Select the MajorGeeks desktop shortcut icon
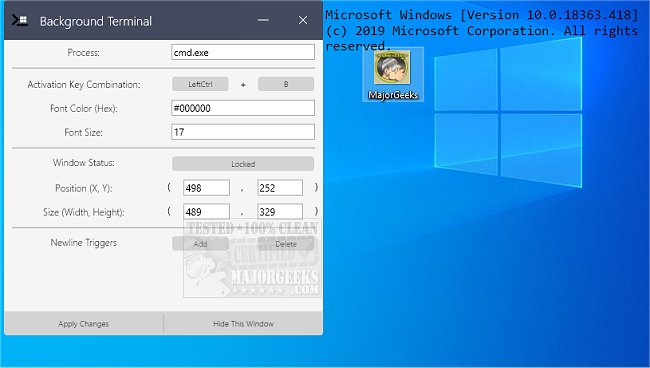650x368 pixels. coord(393,75)
